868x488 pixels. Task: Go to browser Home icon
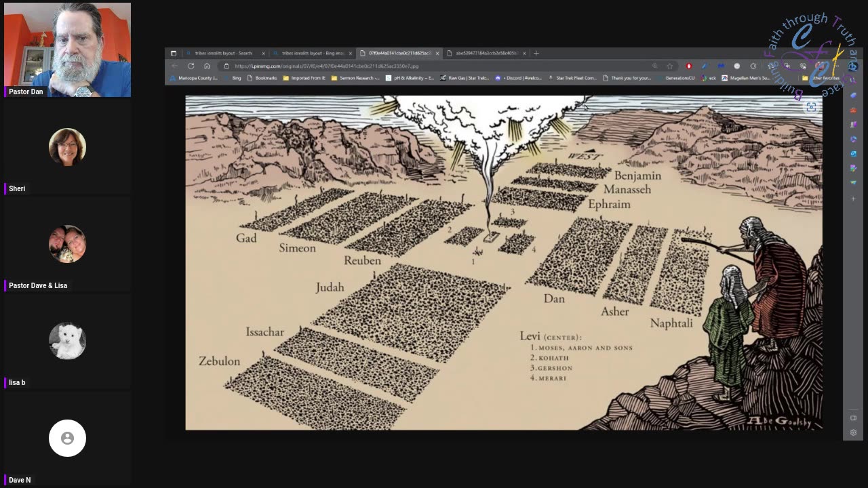[207, 66]
